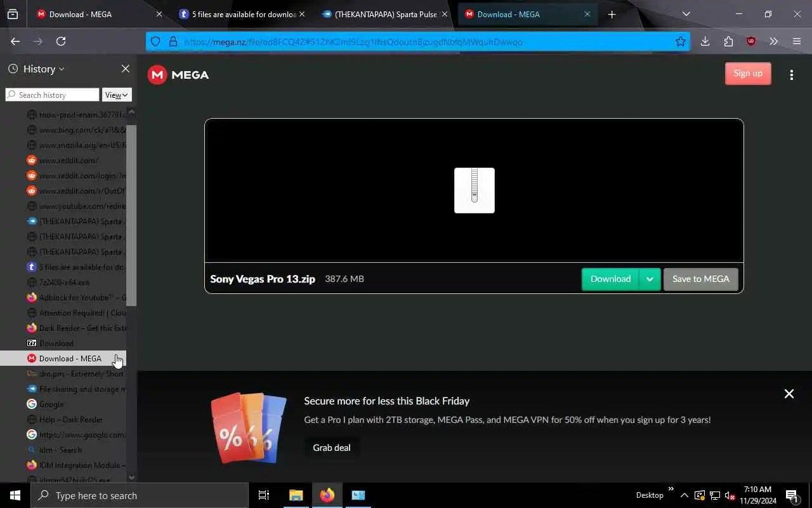Viewport: 812px width, 508px height.
Task: Focus the Search history field
Action: point(52,95)
